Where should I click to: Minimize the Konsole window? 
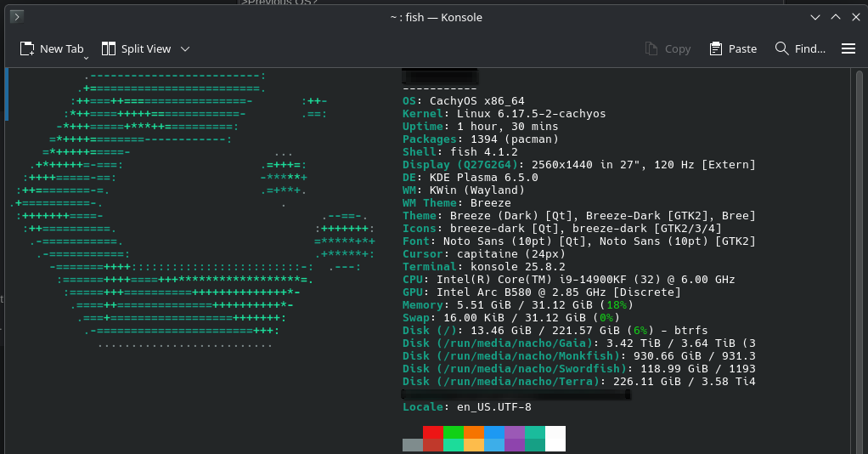(814, 17)
